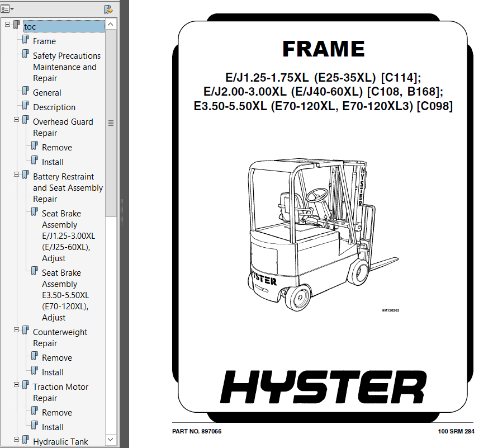This screenshot has width=493, height=448.
Task: Click the new bookmark icon
Action: coord(108,10)
